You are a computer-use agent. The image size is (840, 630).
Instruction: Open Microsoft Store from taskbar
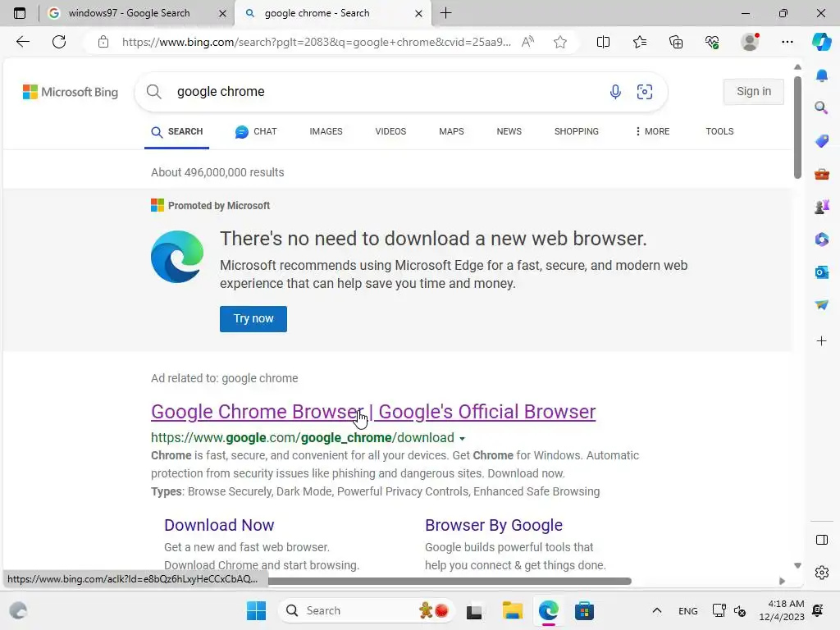coord(584,610)
